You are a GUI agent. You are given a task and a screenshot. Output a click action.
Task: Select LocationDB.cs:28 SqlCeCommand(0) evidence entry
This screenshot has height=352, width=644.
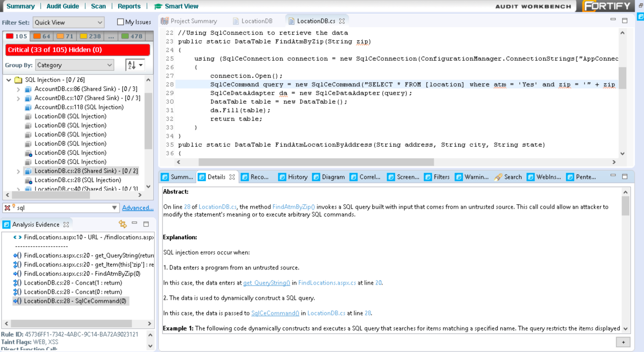coord(75,301)
